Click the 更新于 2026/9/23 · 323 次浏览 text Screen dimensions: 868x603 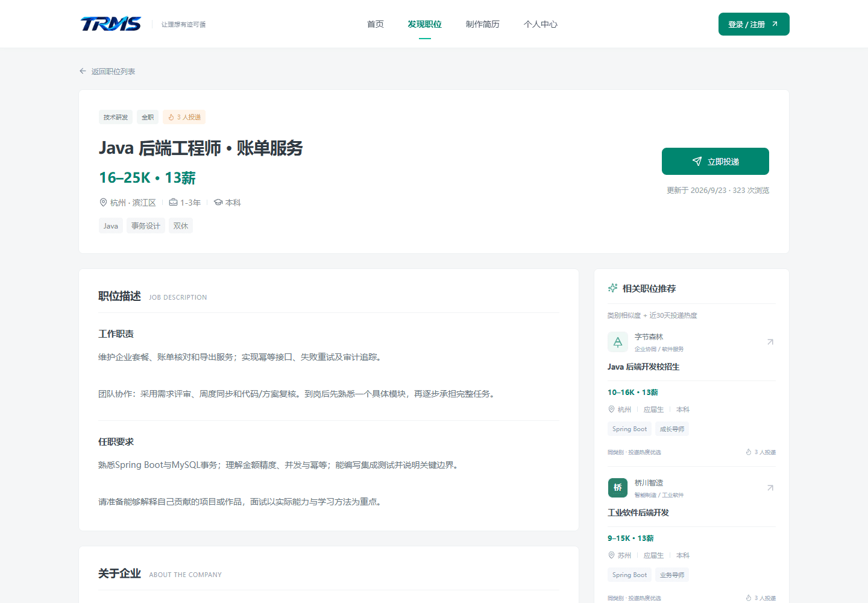click(718, 191)
